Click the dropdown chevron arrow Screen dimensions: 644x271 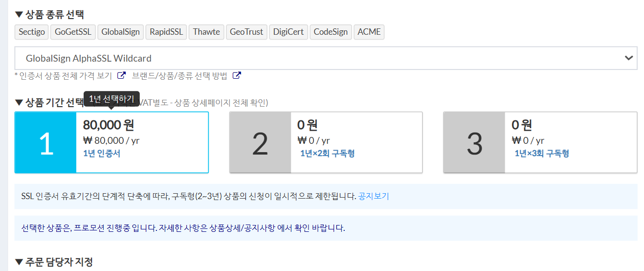tap(629, 58)
